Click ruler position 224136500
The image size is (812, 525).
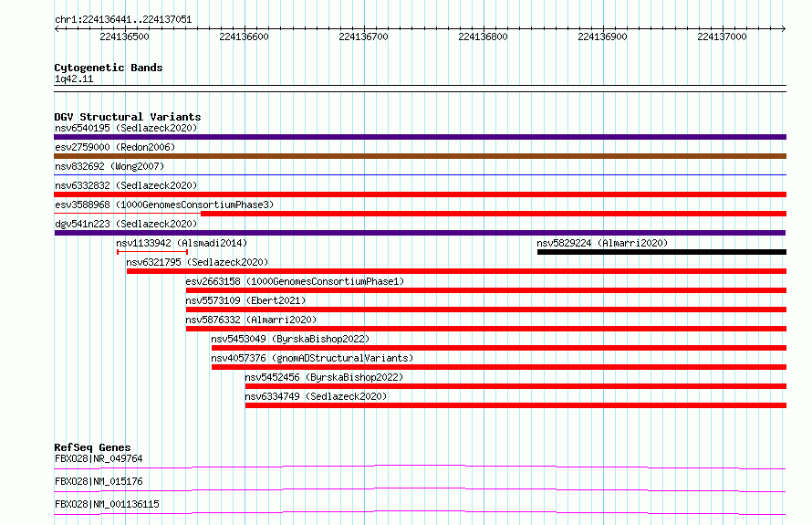coord(124,37)
